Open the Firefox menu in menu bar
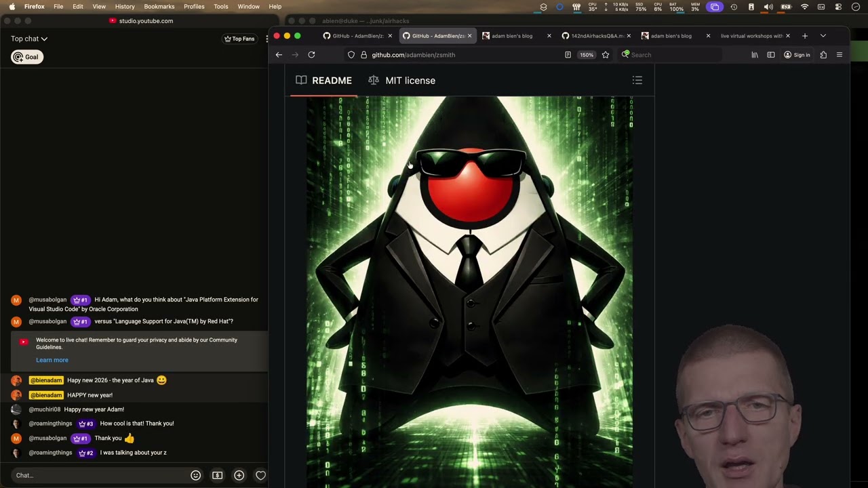 coord(34,7)
